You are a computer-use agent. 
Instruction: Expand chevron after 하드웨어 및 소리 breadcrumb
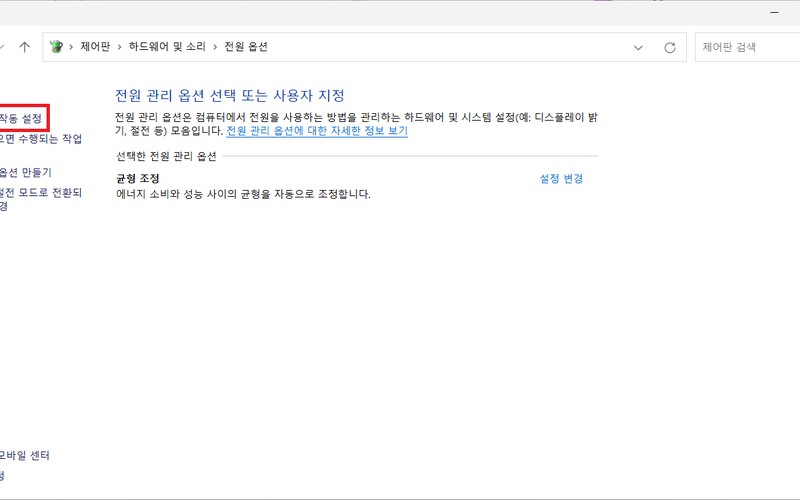tap(215, 47)
